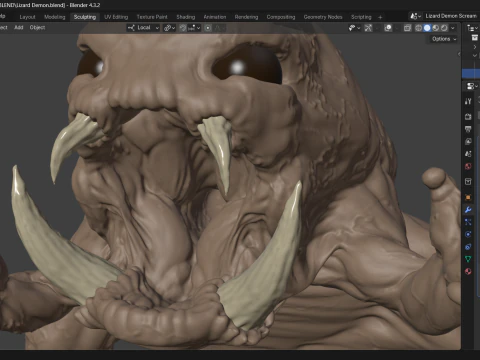480x360 pixels.
Task: Click the Lizard Demon Scream scene name field
Action: pos(451,16)
